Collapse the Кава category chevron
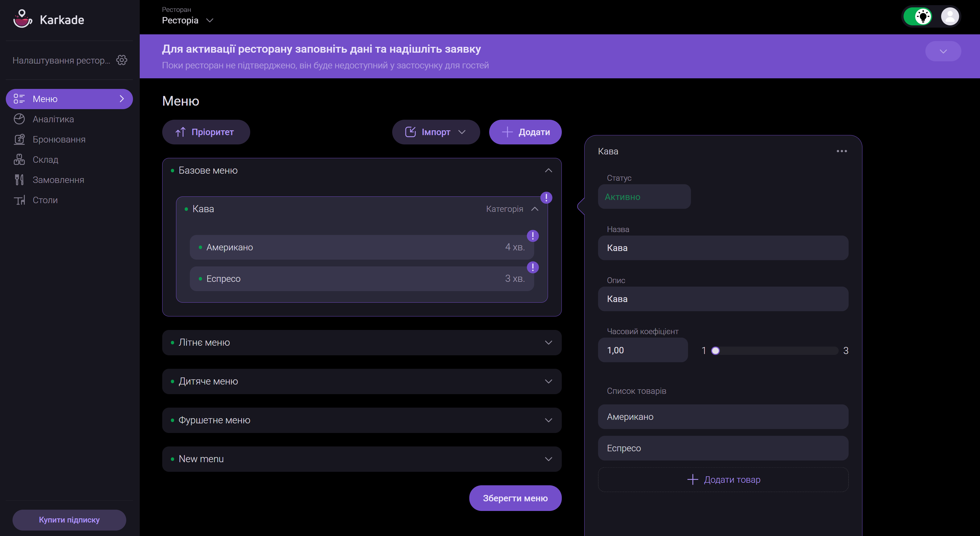The width and height of the screenshot is (980, 536). click(534, 209)
